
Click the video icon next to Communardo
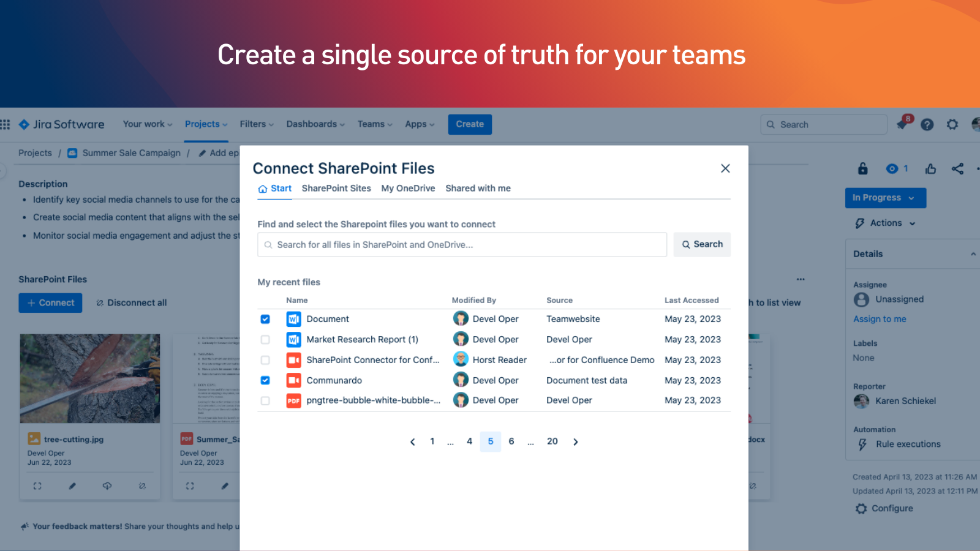tap(293, 380)
